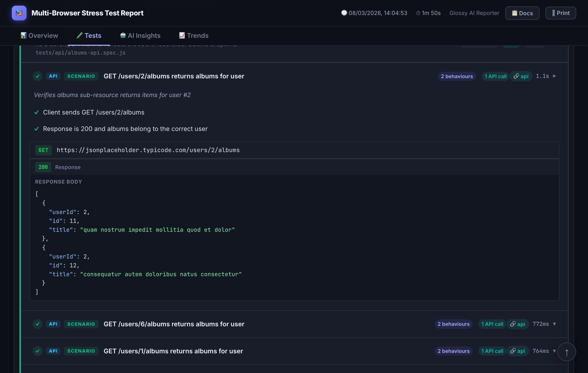
Task: Click the 1 API call pill on /users/6/albums row
Action: coord(492,324)
